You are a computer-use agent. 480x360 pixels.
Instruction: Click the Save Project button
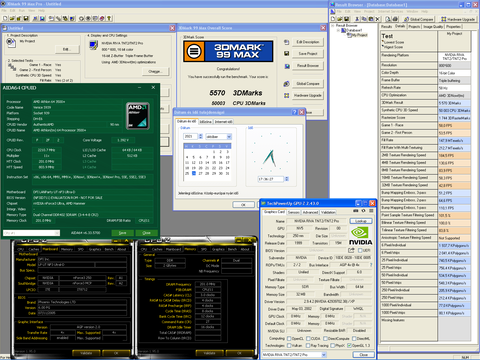[308, 54]
